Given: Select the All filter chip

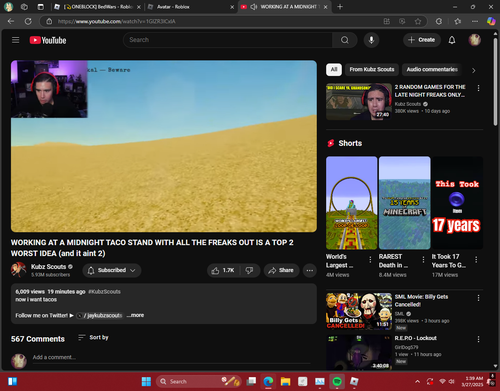Looking at the screenshot, I should click(334, 69).
